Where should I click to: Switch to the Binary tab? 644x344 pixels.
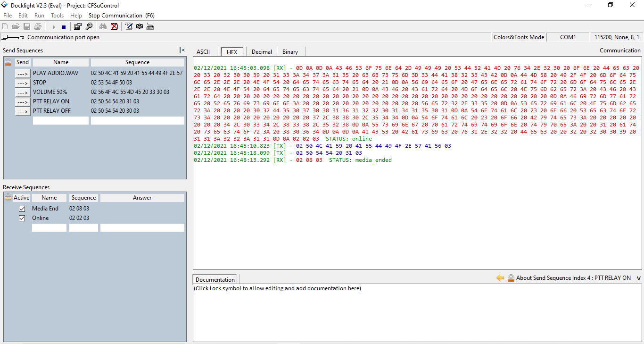(290, 52)
